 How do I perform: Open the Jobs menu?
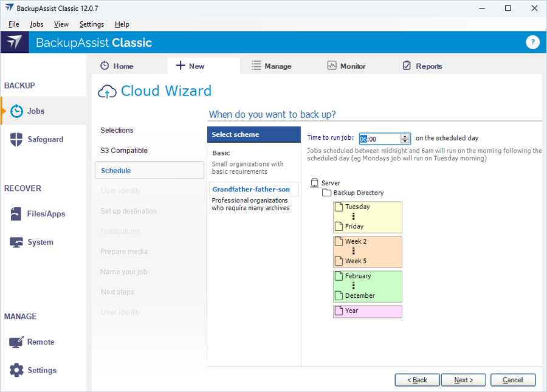click(36, 24)
